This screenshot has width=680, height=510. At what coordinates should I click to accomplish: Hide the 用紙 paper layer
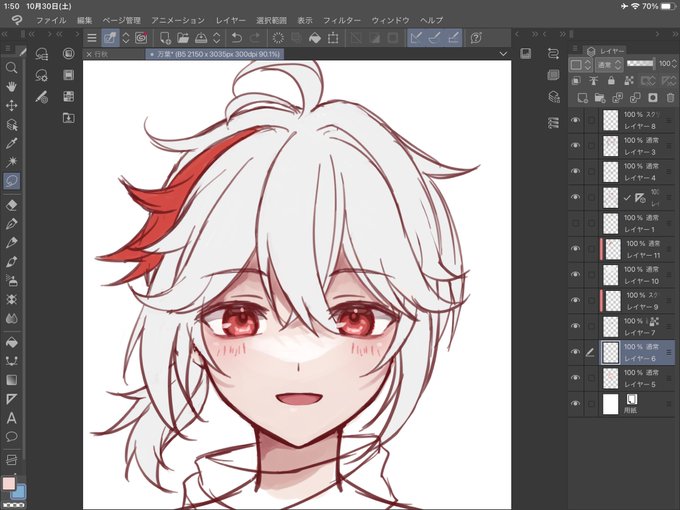[x=575, y=403]
